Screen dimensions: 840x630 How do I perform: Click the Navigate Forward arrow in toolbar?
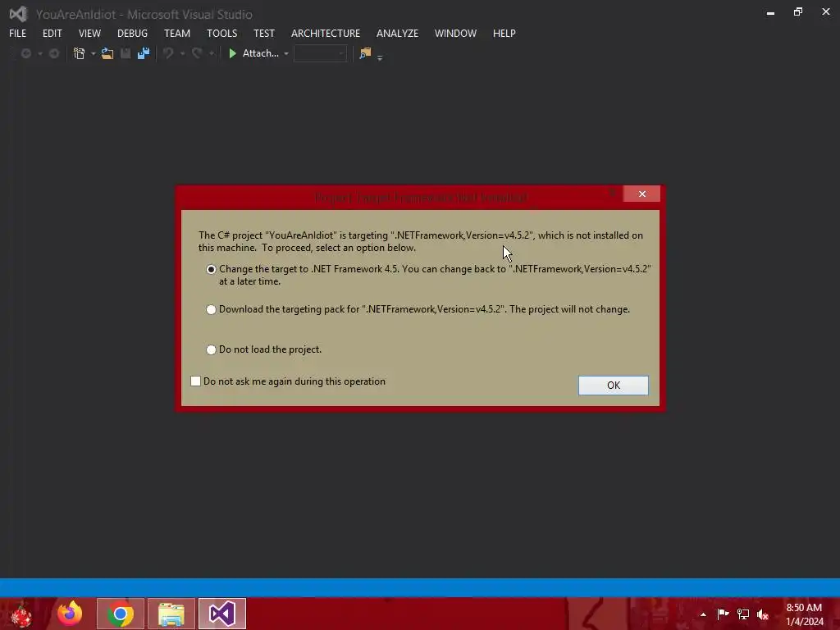(54, 53)
